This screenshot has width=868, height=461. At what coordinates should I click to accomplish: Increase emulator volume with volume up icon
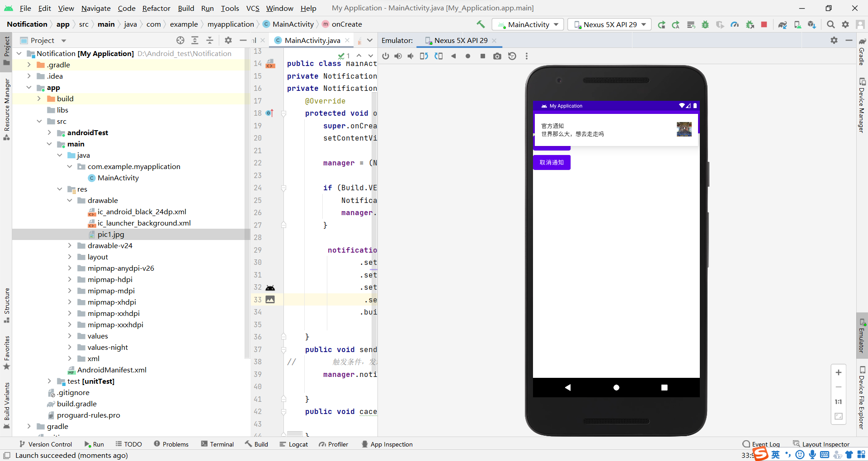(x=398, y=56)
